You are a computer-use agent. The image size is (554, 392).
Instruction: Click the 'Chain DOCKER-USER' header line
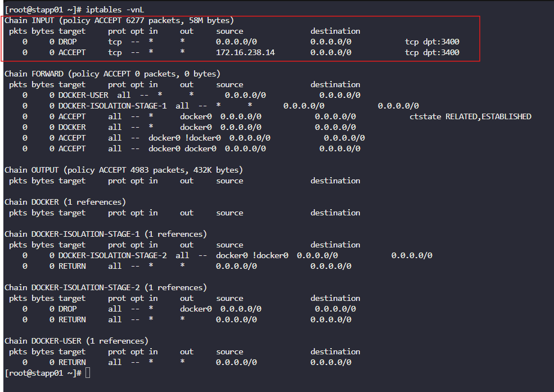point(76,341)
